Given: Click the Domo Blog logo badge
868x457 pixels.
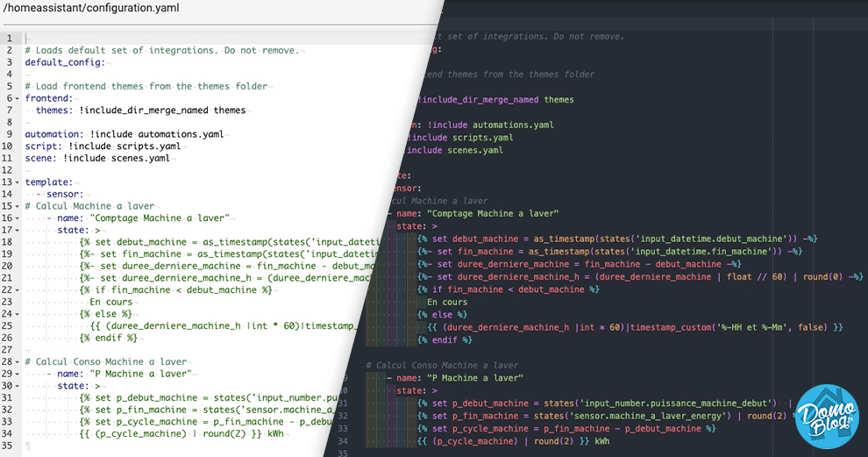Looking at the screenshot, I should coord(827,418).
